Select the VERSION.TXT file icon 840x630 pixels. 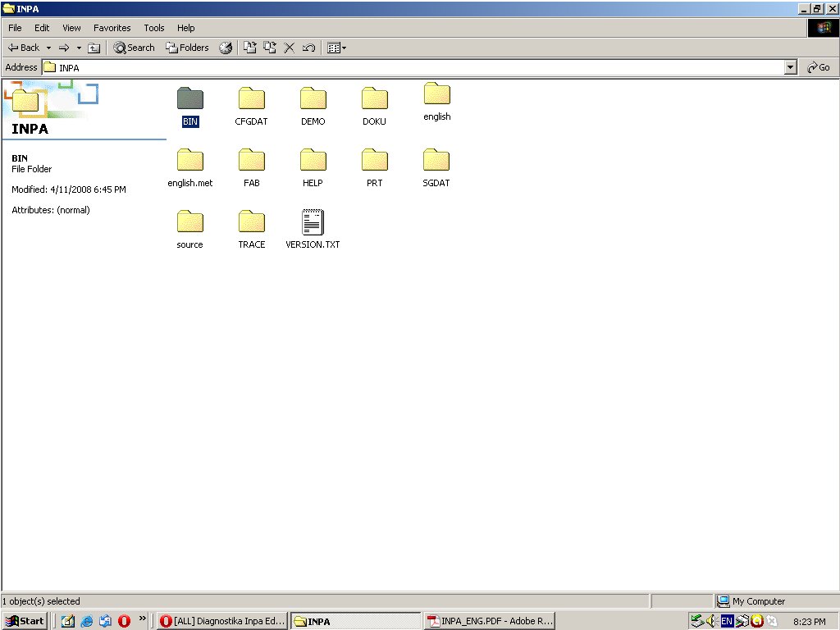[313, 223]
